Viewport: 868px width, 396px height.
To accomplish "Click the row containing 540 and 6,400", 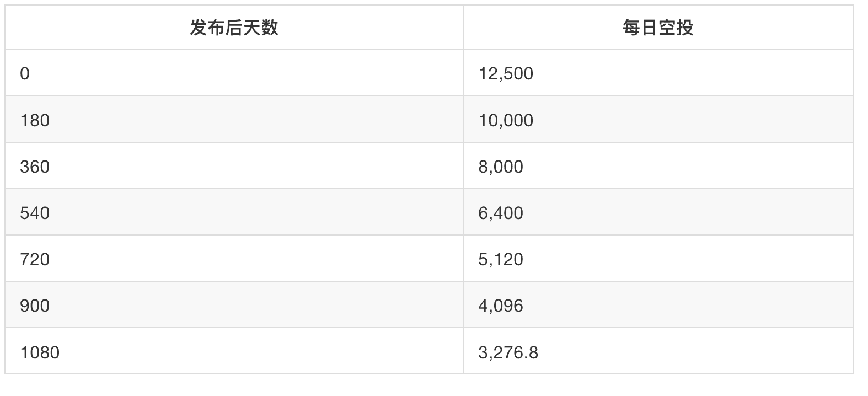I will tap(429, 212).
